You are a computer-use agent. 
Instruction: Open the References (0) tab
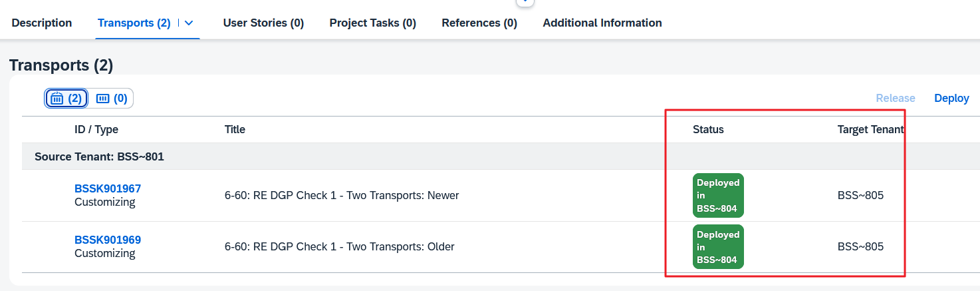(479, 23)
